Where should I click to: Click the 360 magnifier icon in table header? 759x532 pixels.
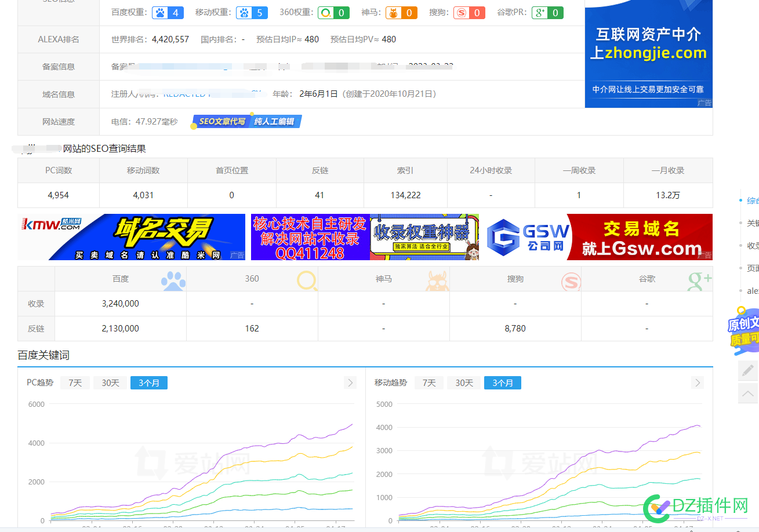click(307, 280)
